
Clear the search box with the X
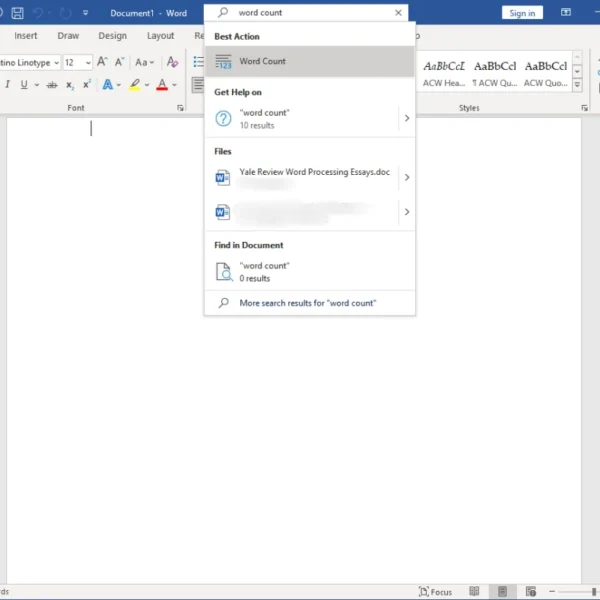[x=398, y=13]
